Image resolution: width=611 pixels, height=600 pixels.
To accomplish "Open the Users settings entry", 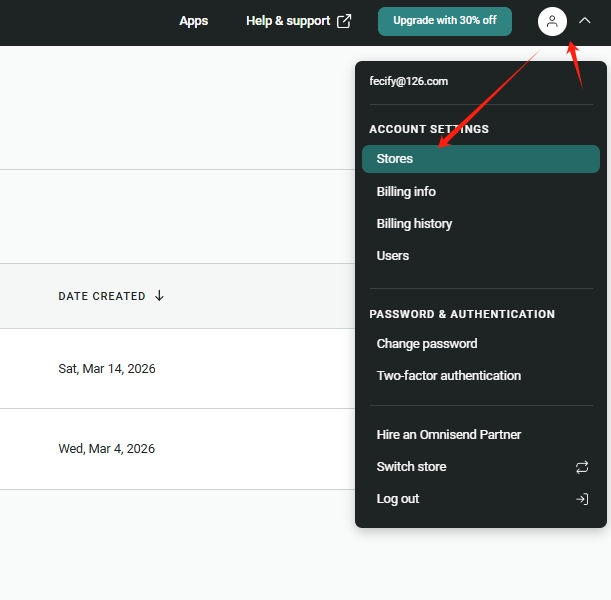I will coord(392,255).
